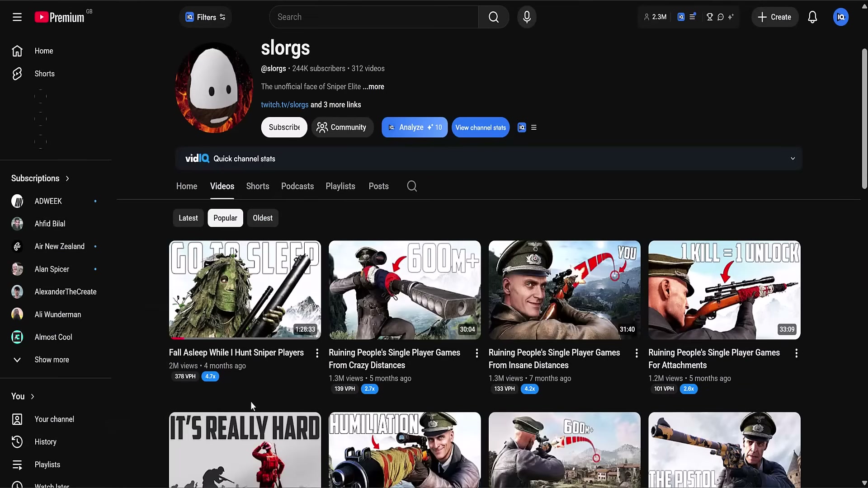Image resolution: width=868 pixels, height=488 pixels.
Task: Click the Create button
Action: [x=774, y=17]
